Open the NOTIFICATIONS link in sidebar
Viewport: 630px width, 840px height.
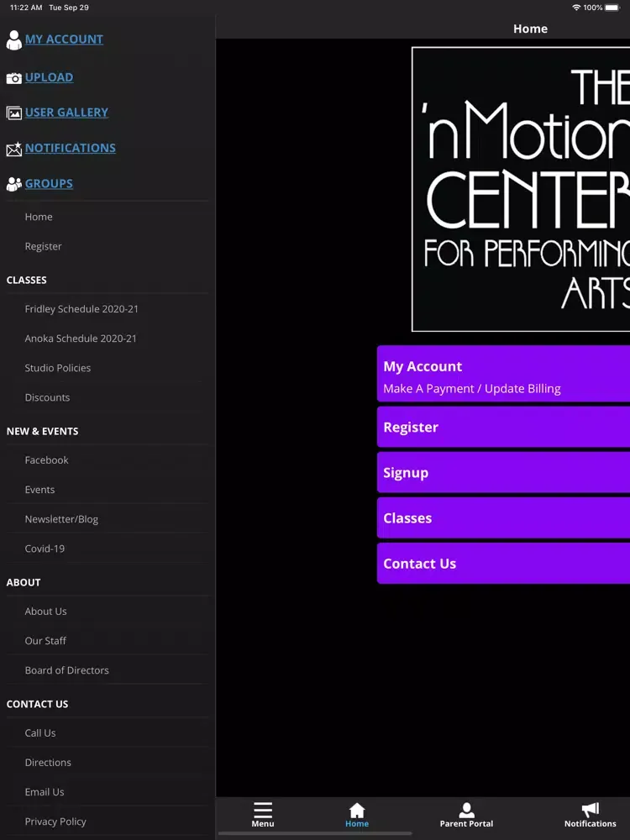[71, 148]
